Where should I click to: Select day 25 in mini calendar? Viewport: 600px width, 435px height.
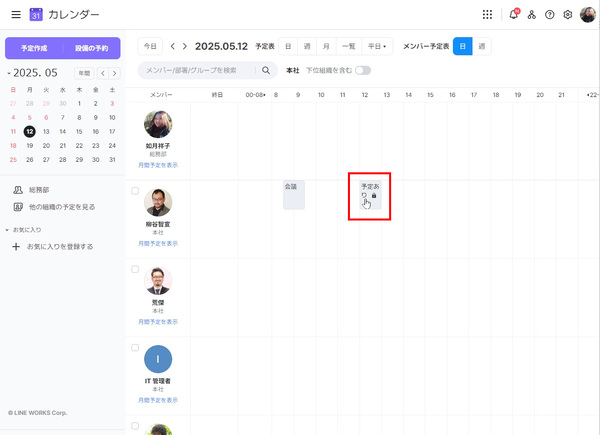(x=13, y=160)
